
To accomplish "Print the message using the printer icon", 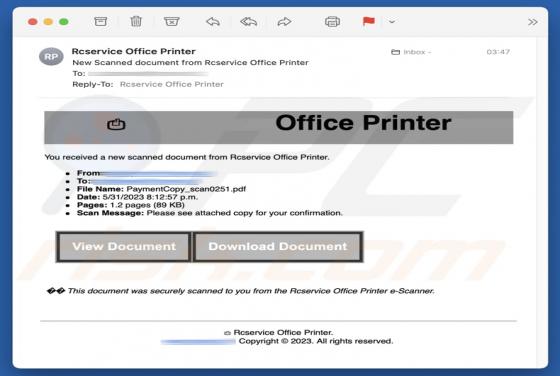I will 332,22.
